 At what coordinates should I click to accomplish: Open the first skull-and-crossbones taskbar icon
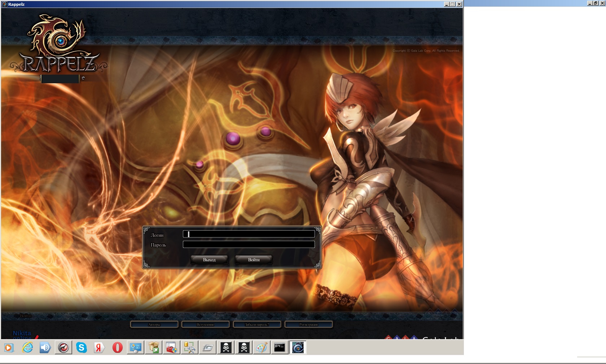click(226, 348)
